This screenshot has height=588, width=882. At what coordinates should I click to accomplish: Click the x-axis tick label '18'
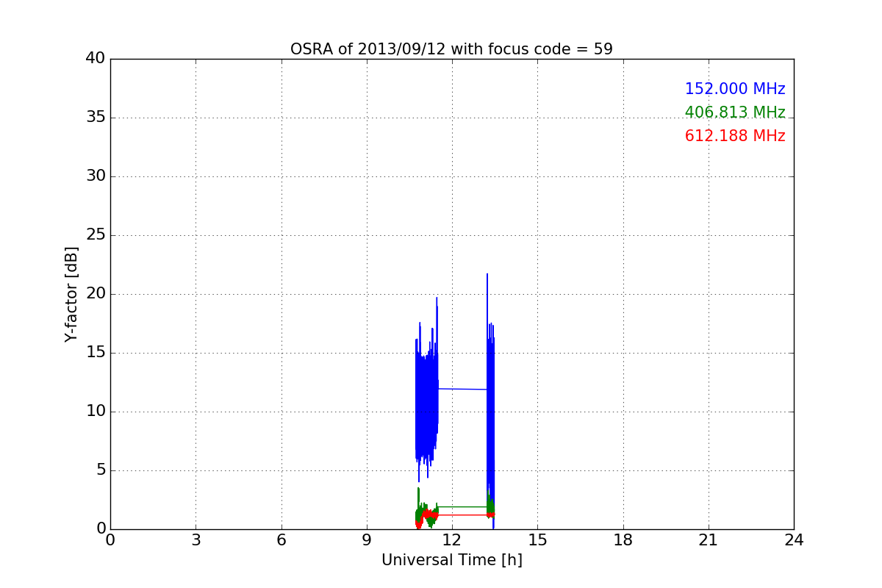click(x=623, y=540)
